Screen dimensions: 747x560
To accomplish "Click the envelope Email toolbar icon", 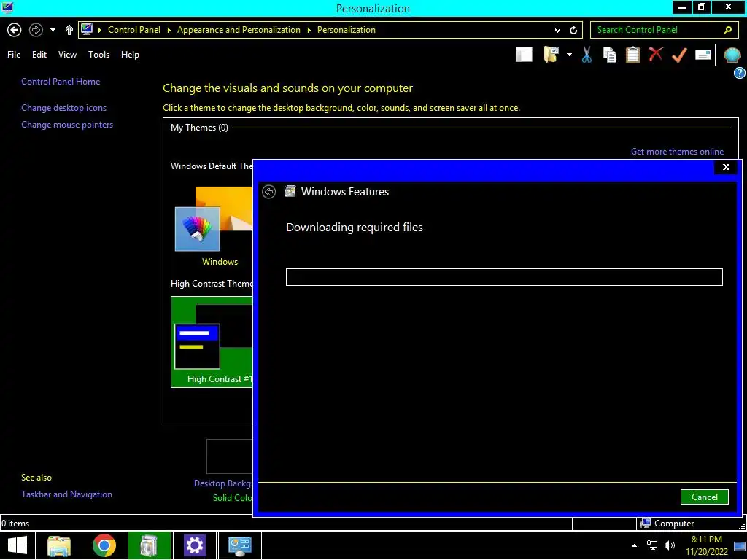I will click(x=703, y=55).
